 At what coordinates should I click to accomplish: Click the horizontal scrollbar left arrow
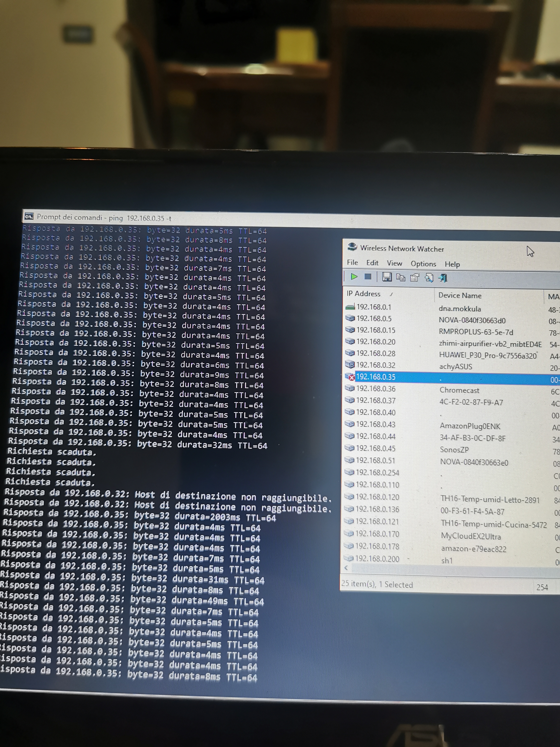click(x=346, y=568)
